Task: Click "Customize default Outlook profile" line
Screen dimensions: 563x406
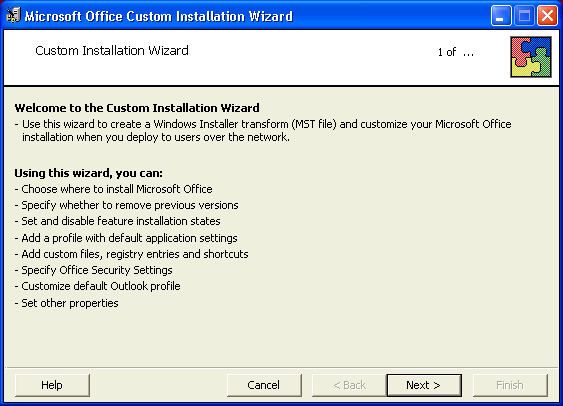Action: (x=97, y=286)
